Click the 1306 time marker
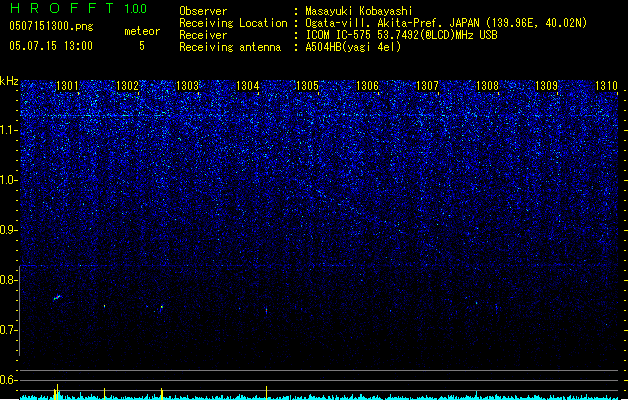Image resolution: width=629 pixels, height=400 pixels. pos(367,86)
